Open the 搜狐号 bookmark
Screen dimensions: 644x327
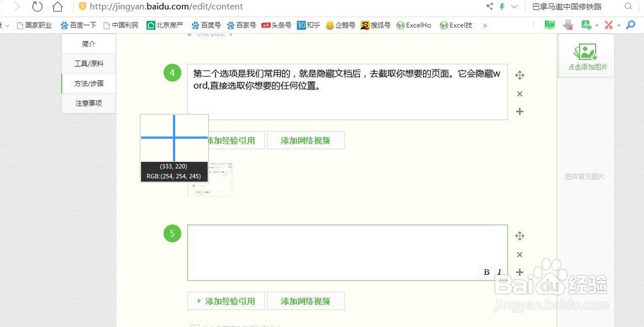376,25
